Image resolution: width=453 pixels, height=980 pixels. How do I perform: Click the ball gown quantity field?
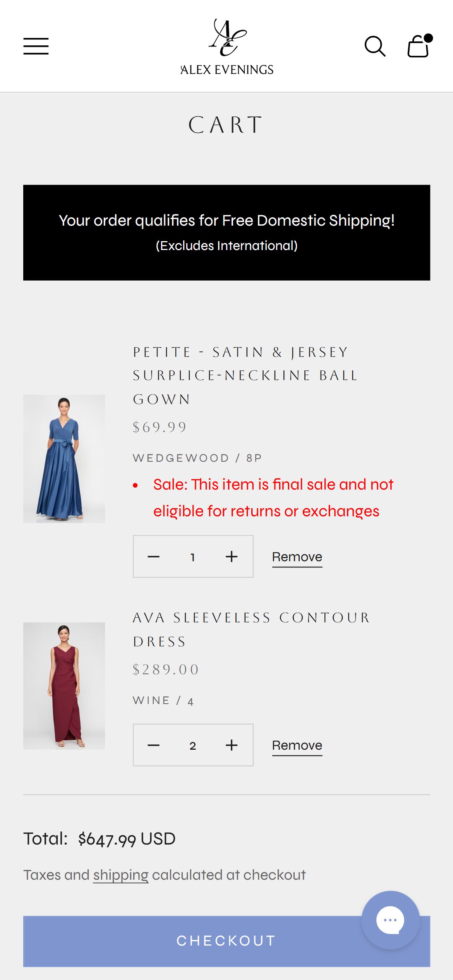193,557
